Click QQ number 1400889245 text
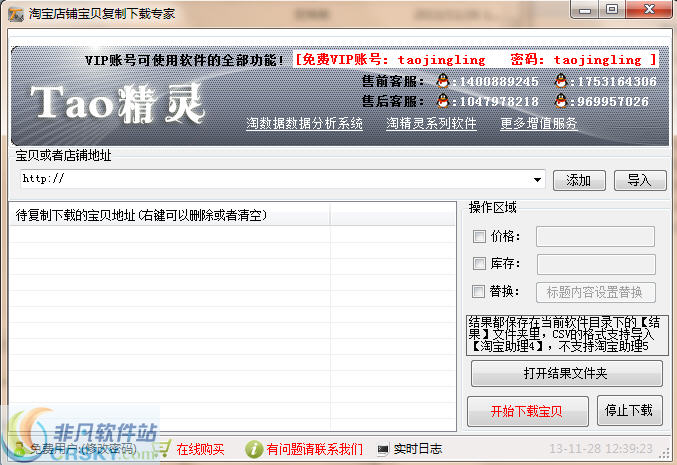The image size is (677, 465). [499, 81]
